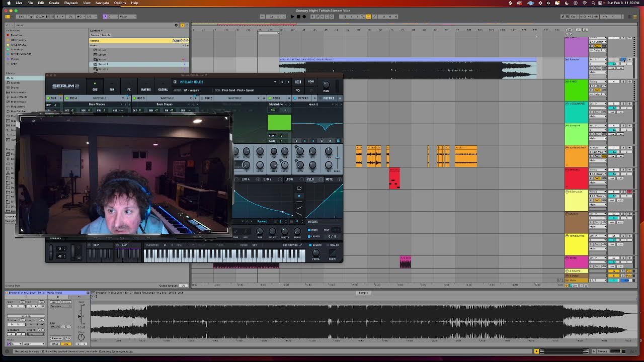Select the Sample filter tab in browser
Image resolution: width=644 pixels, height=362 pixels.
tap(106, 35)
